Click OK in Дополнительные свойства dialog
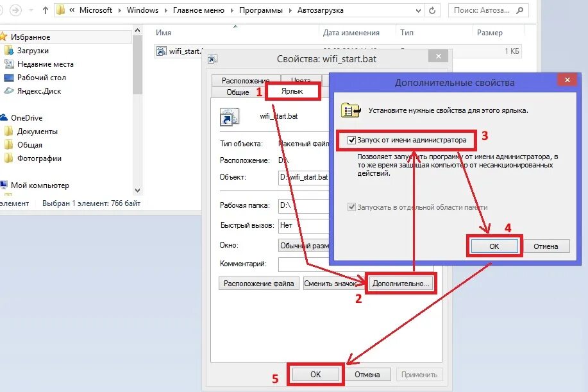 point(494,246)
